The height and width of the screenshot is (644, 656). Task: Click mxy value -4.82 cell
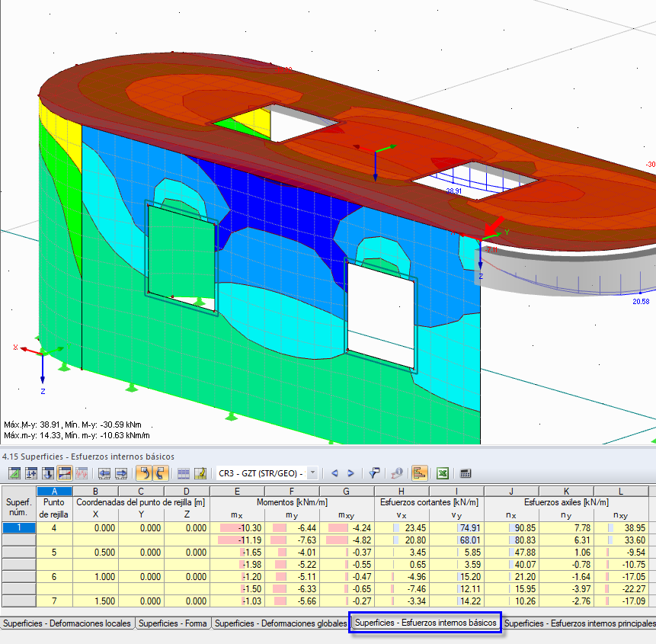[347, 540]
